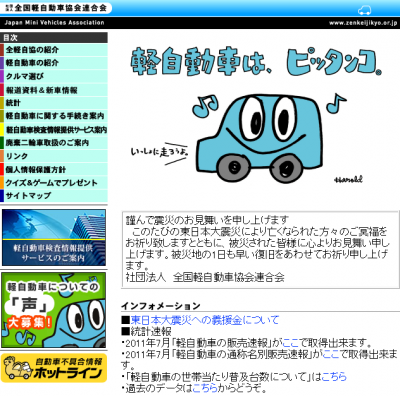400x396 pixels.
Task: Open the 軽自動車の紹介 menu item
Action: point(54,63)
